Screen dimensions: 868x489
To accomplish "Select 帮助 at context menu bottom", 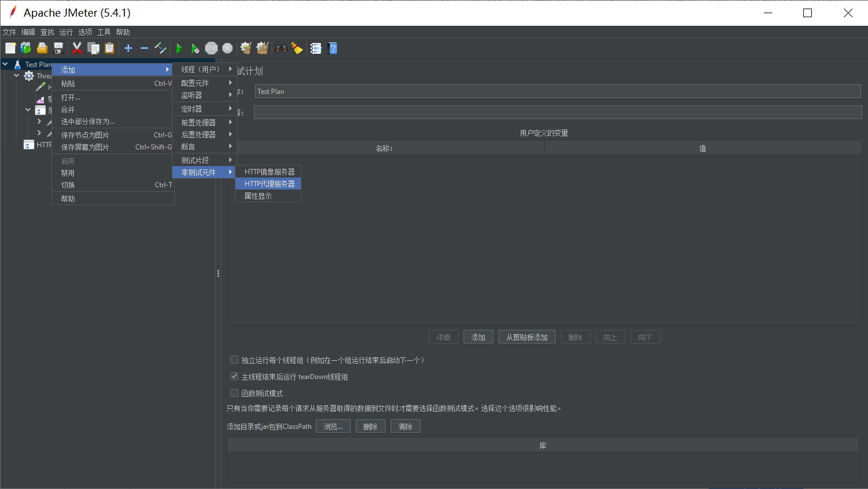I will point(113,199).
